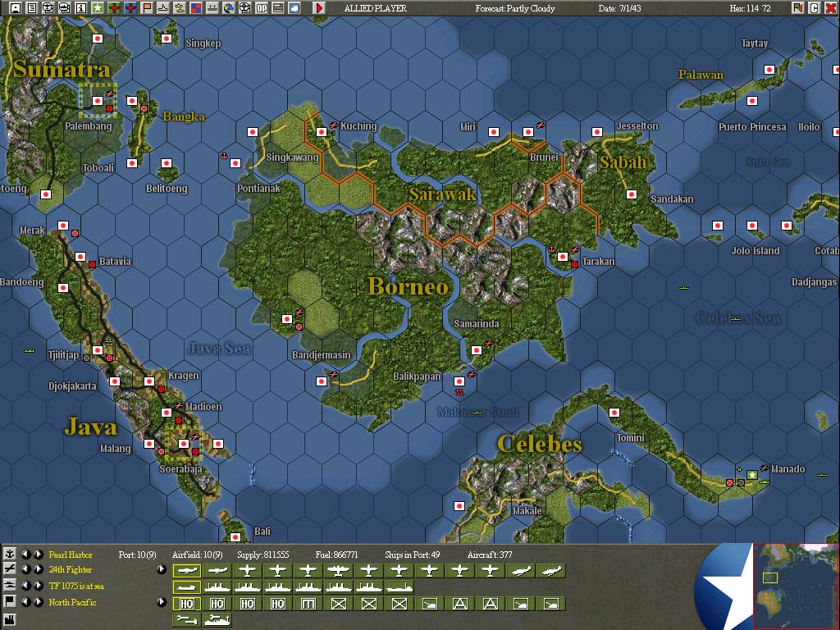This screenshot has width=840, height=630.
Task: Click the cloud weather icon
Action: [x=294, y=7]
